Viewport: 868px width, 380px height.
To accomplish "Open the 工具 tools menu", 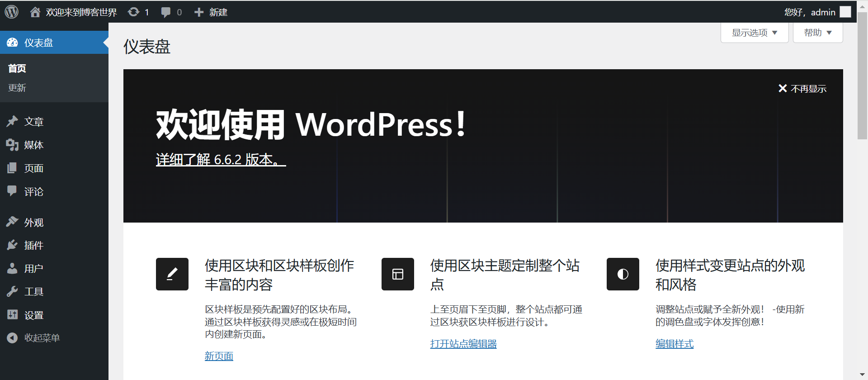I will (34, 292).
